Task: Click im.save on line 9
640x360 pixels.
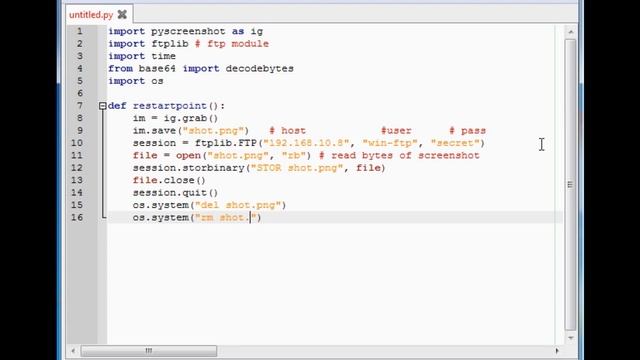Action: pos(154,131)
